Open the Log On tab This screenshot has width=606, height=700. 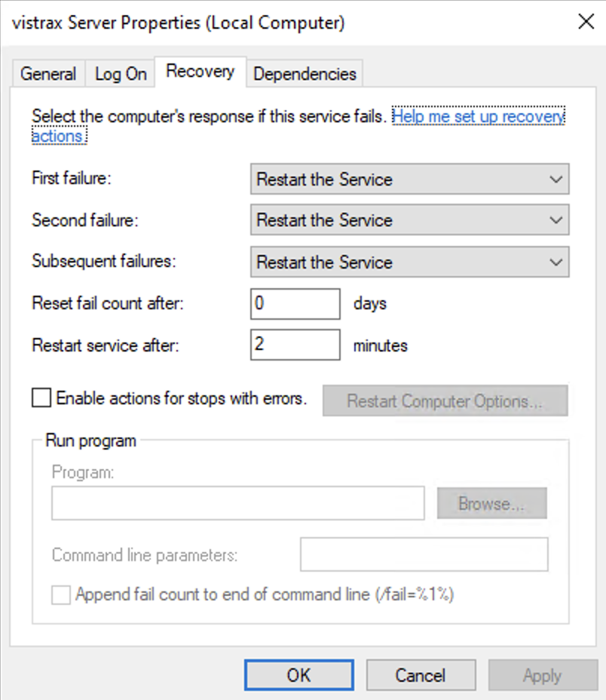(121, 74)
